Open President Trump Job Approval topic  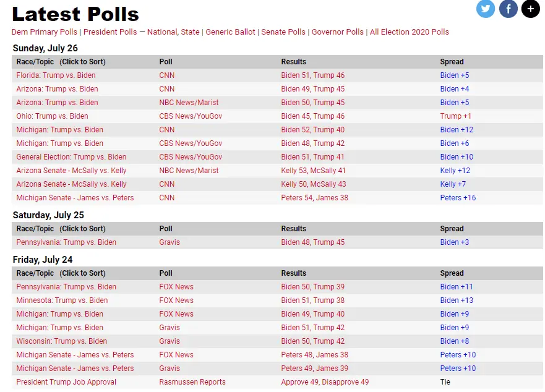(x=66, y=382)
